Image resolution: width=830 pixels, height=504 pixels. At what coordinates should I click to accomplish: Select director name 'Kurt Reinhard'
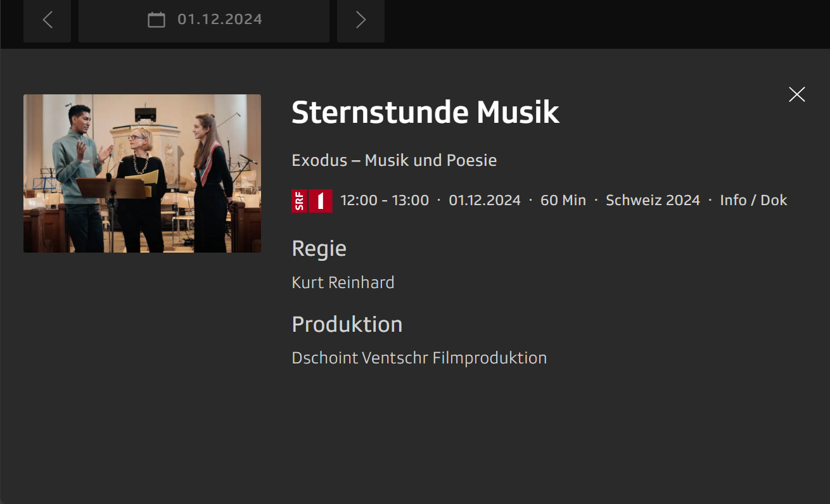tap(342, 282)
